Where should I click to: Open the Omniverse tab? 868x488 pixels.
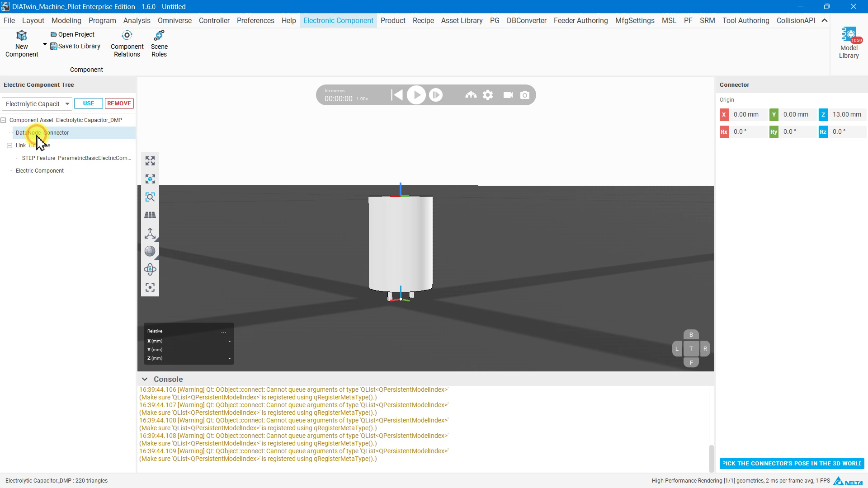pyautogui.click(x=175, y=20)
